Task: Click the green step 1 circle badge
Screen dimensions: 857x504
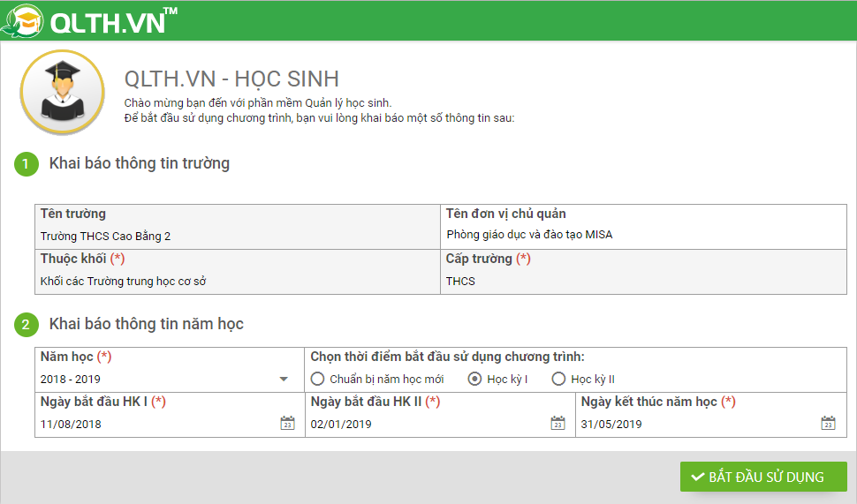Action: (x=27, y=164)
